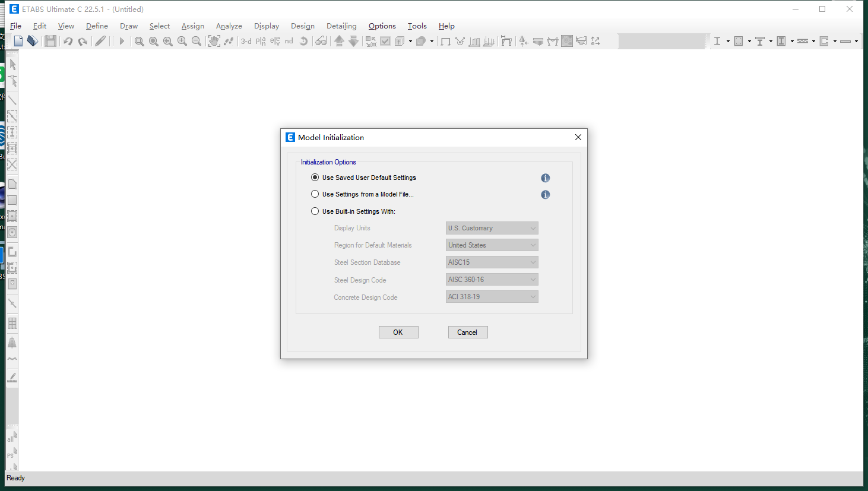Click the Run Analysis play icon
This screenshot has width=868, height=491.
[122, 41]
